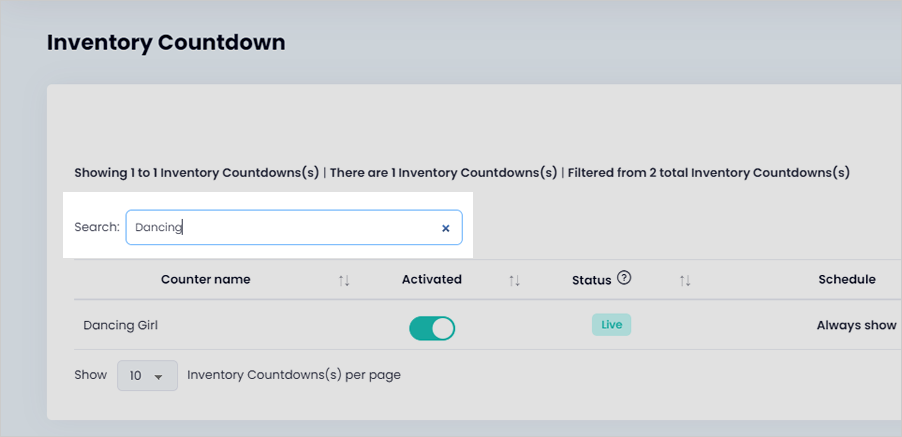The width and height of the screenshot is (902, 437).
Task: Click the Live status badge
Action: click(611, 325)
